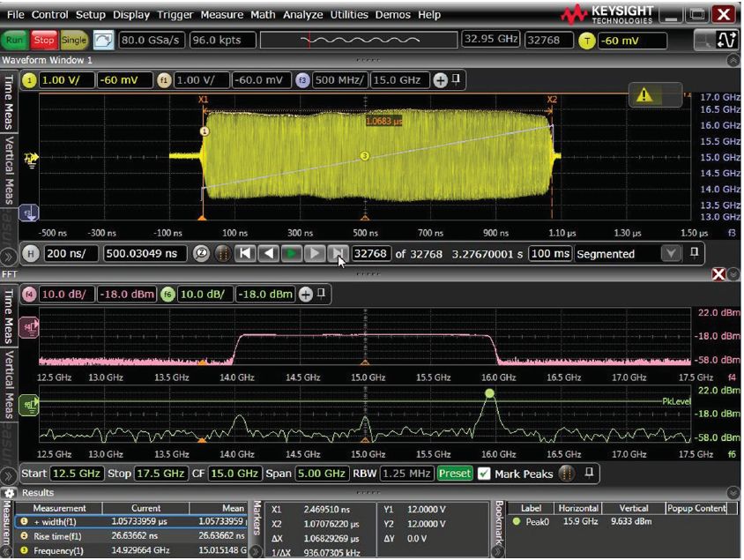744x560 pixels.
Task: Open the yellow warning alert icon
Action: [644, 95]
